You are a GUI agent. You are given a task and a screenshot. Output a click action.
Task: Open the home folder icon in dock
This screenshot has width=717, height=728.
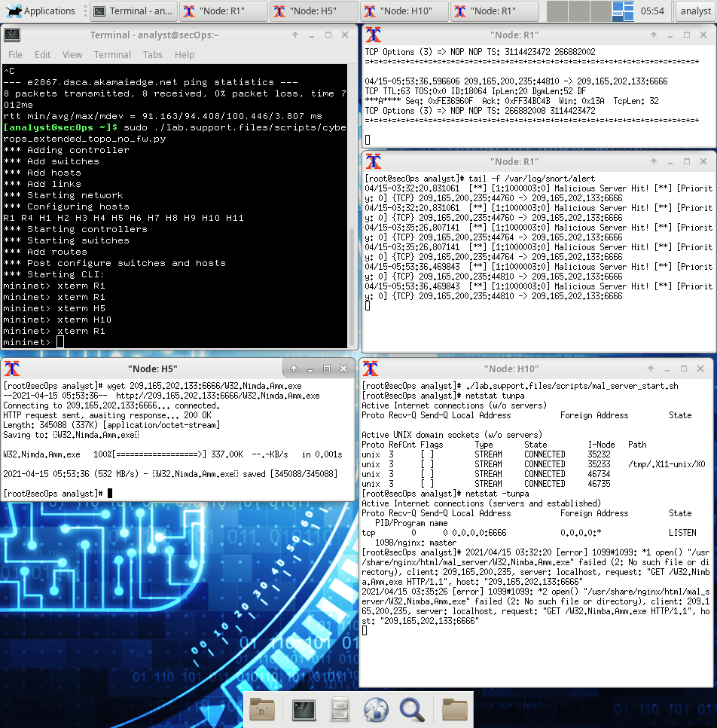click(454, 710)
